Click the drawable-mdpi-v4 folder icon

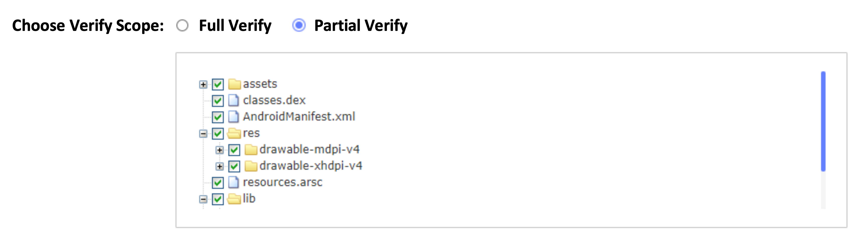coord(251,150)
